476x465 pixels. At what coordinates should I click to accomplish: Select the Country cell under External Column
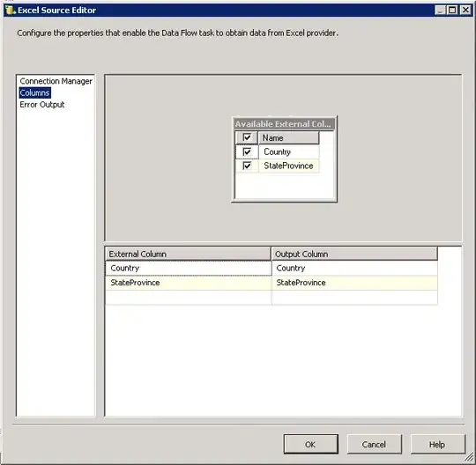pos(189,268)
